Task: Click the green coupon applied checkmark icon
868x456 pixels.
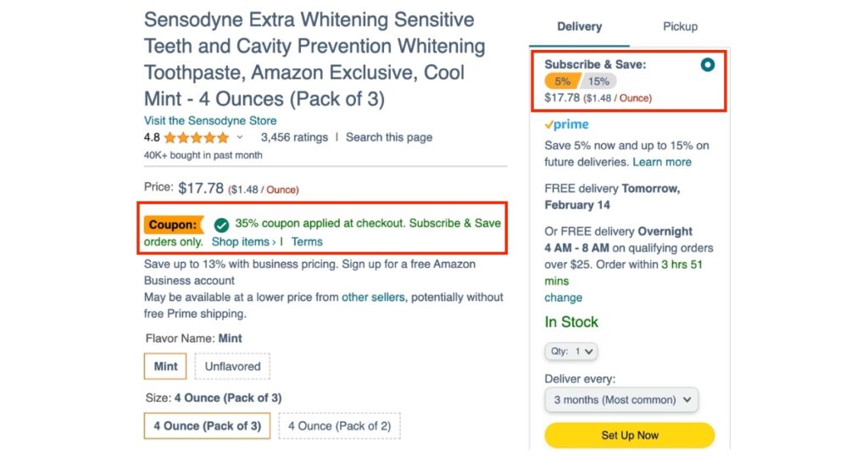Action: tap(221, 225)
